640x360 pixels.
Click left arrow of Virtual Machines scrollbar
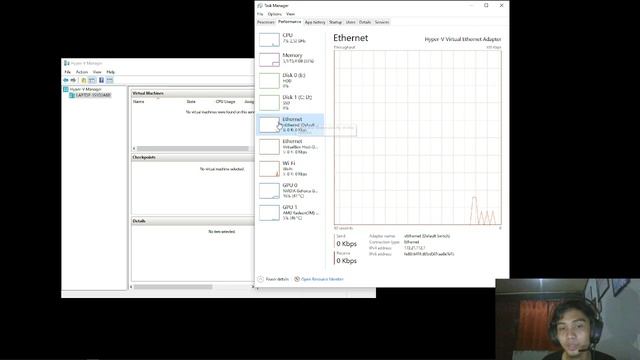134,148
